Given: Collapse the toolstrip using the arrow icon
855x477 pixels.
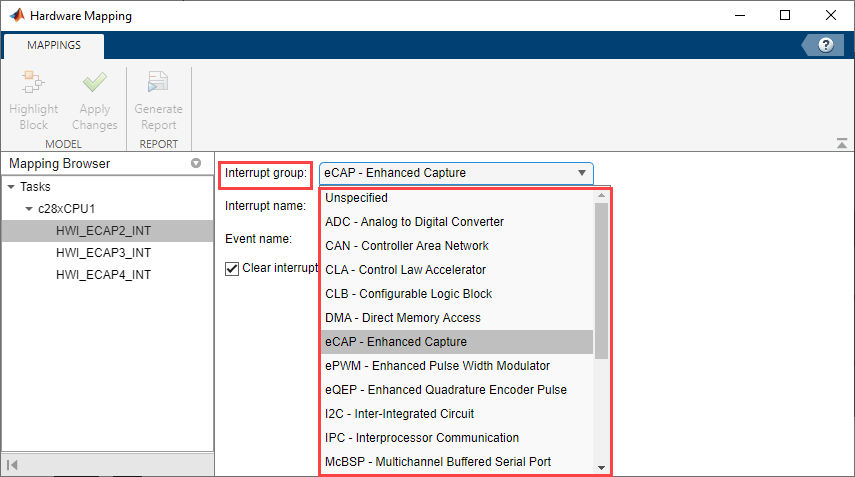Looking at the screenshot, I should tap(842, 144).
